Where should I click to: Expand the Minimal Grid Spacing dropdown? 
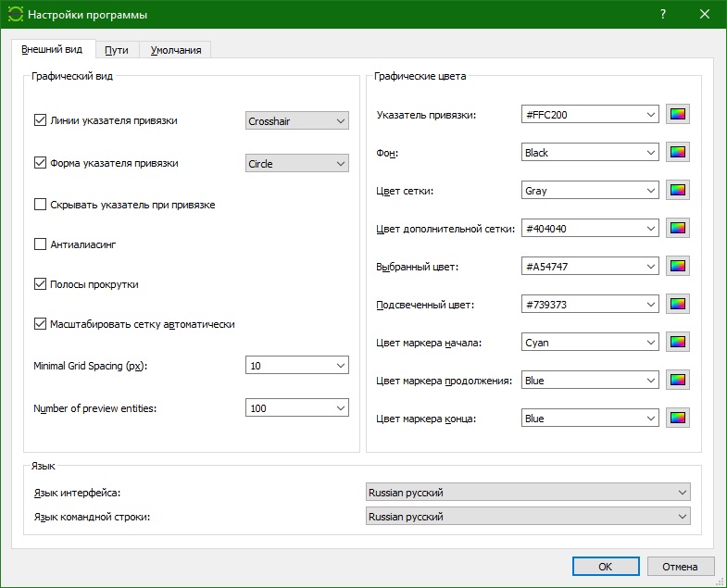297,366
